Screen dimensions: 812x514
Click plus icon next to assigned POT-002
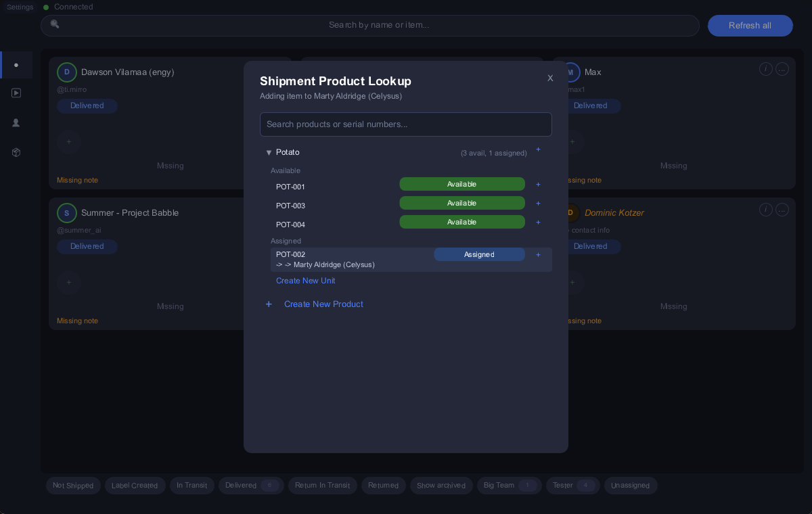pyautogui.click(x=538, y=254)
